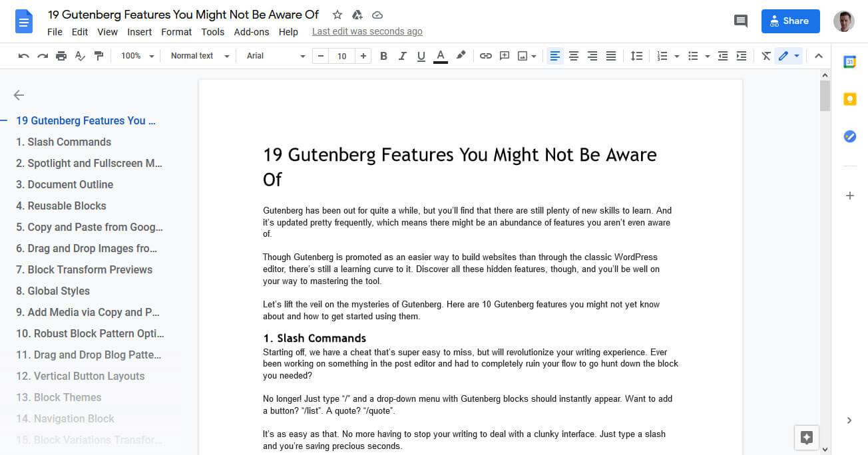Toggle underline formatting

click(x=421, y=56)
